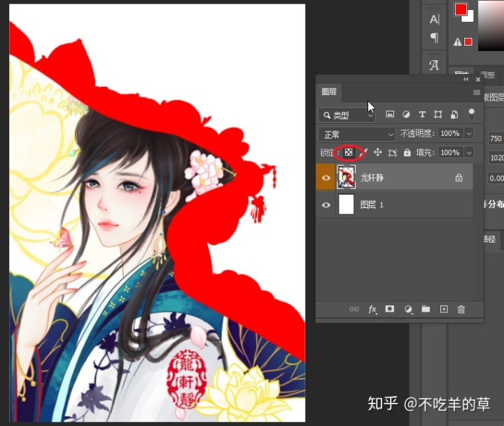Select the 图层 tab
This screenshot has height=426, width=504.
(329, 92)
